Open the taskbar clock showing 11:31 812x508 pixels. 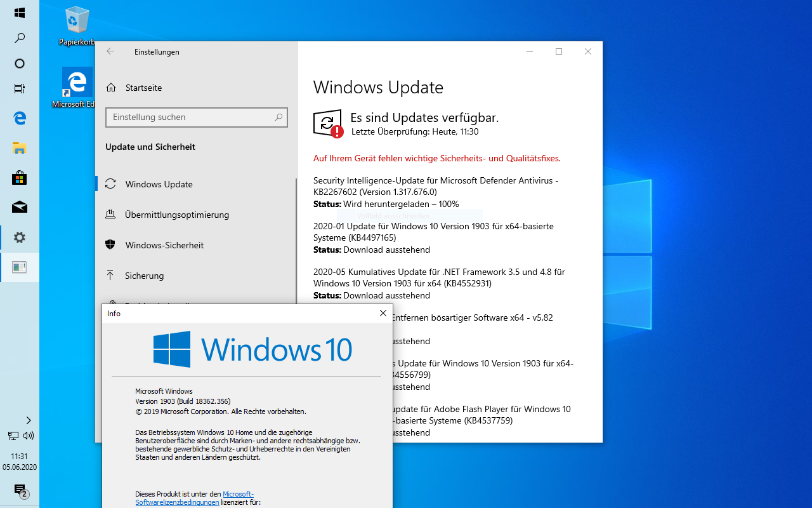tap(20, 462)
